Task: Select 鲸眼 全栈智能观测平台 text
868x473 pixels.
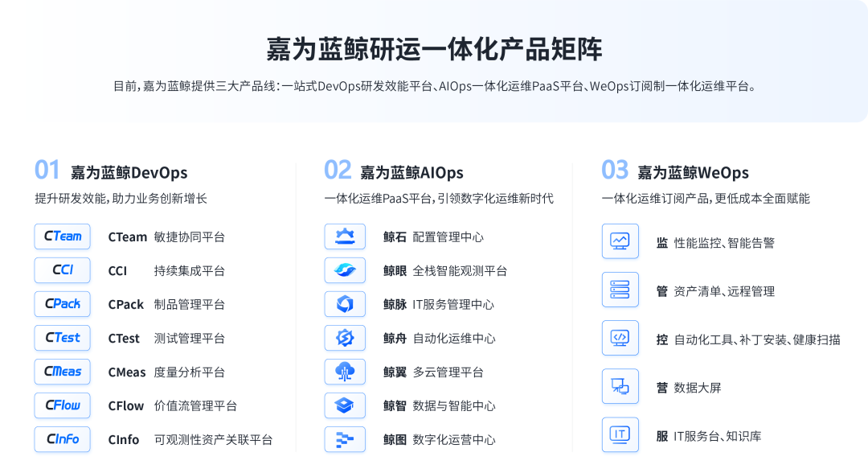Action: pyautogui.click(x=445, y=271)
